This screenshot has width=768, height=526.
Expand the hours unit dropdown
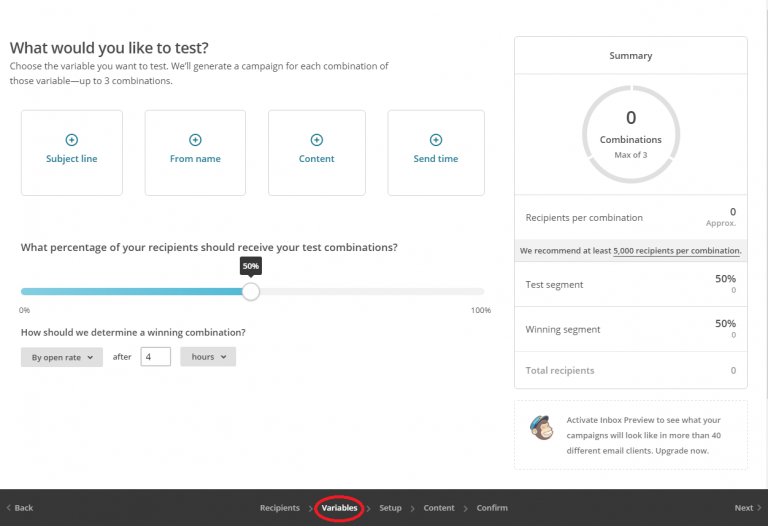click(x=208, y=357)
